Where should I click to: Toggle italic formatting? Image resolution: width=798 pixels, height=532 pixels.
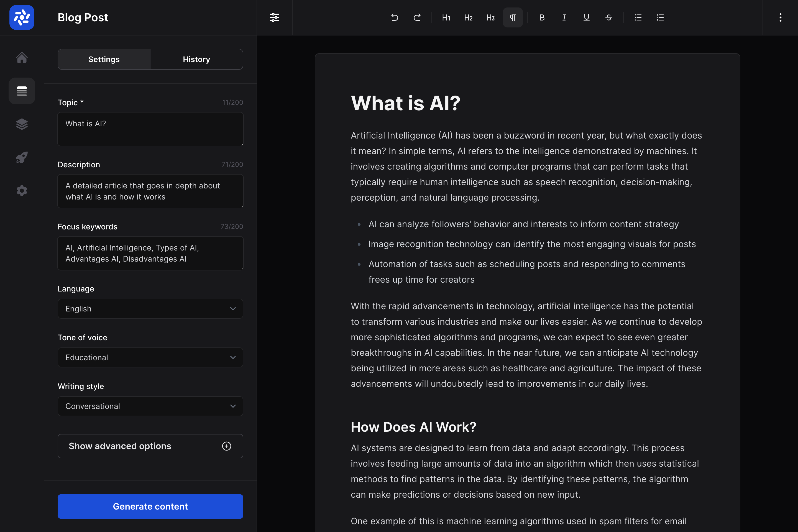point(564,17)
